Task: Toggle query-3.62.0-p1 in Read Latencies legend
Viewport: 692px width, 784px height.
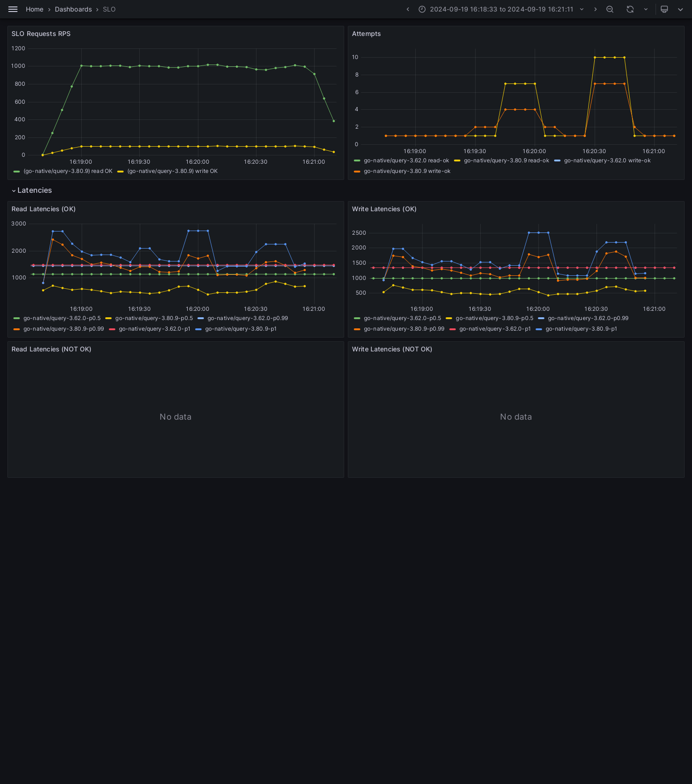Action: [x=155, y=329]
